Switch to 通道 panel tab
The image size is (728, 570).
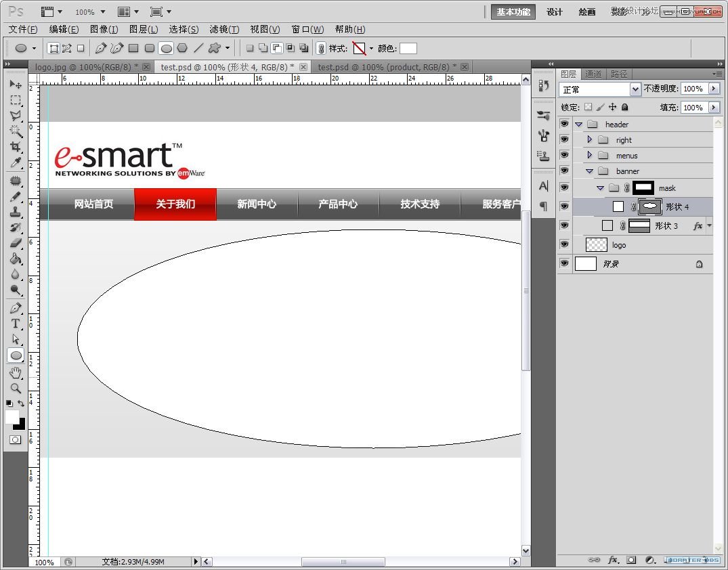(x=593, y=74)
